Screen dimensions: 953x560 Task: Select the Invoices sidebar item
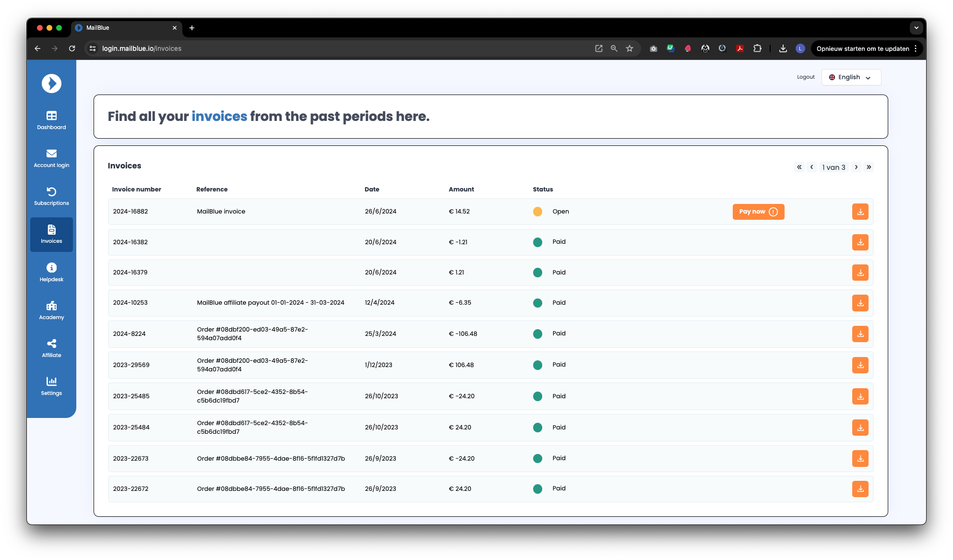click(51, 234)
